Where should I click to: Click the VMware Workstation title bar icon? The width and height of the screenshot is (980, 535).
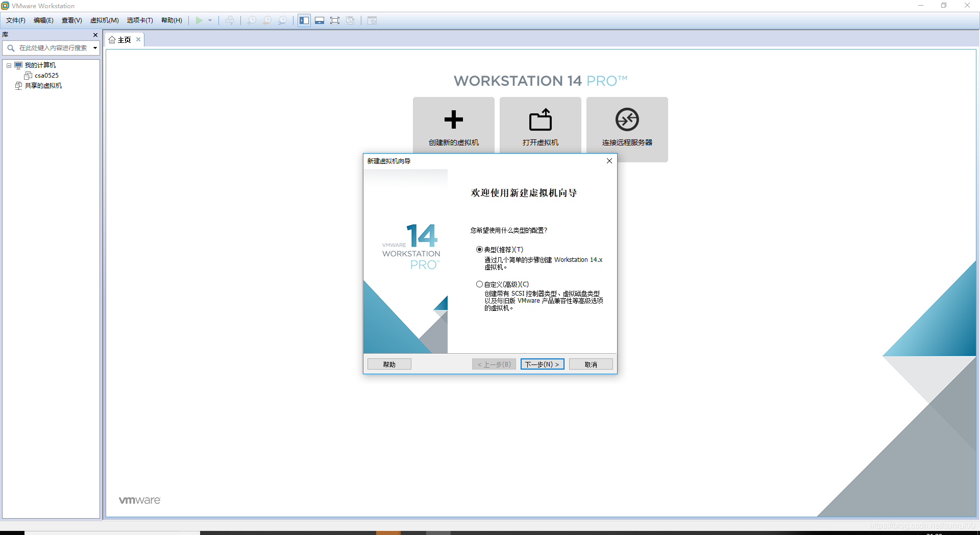[x=5, y=6]
